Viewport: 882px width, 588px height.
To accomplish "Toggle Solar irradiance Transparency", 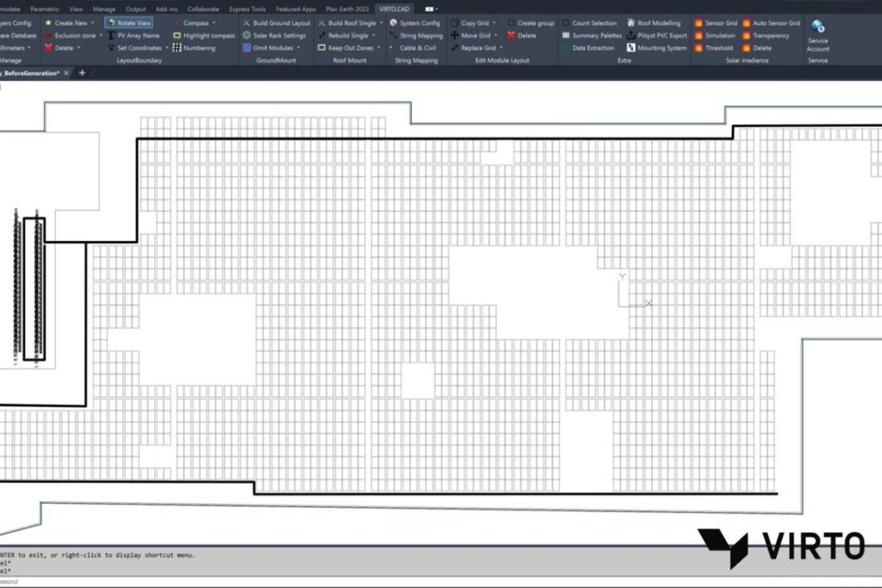I will pos(766,35).
